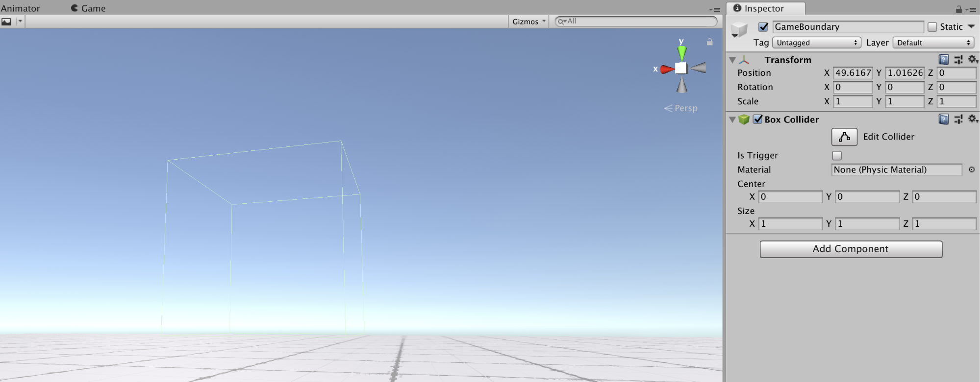980x382 pixels.
Task: Click Center Z field
Action: [944, 197]
